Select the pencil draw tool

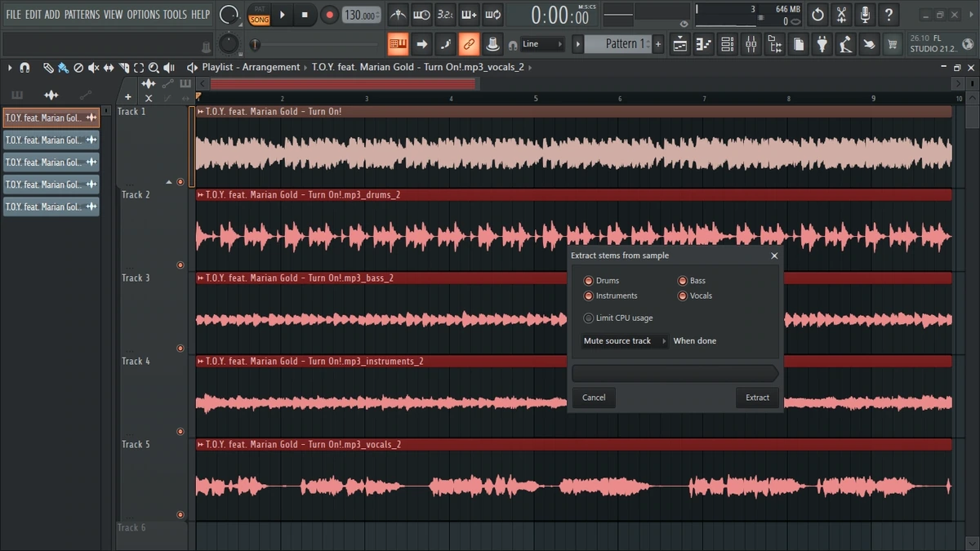[x=48, y=68]
